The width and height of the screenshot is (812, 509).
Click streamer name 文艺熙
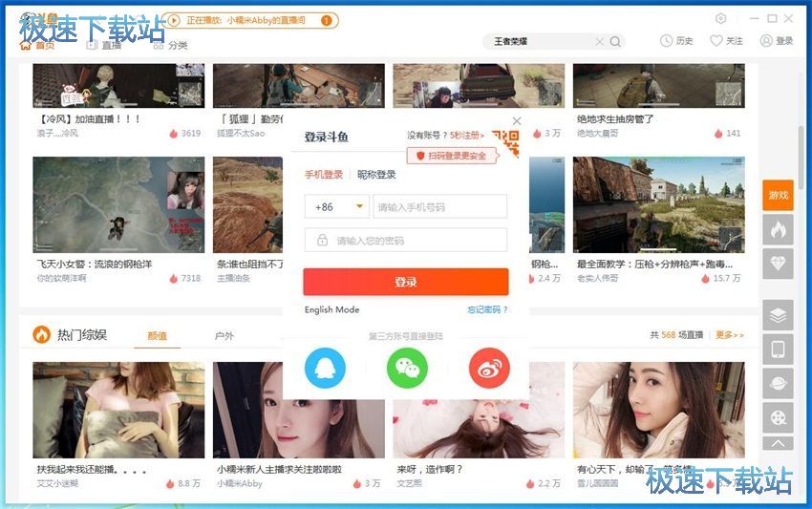[x=409, y=483]
